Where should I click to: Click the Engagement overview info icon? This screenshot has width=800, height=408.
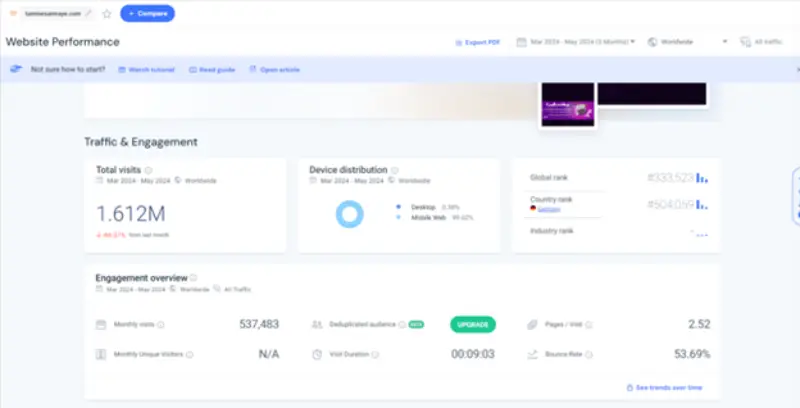click(193, 278)
